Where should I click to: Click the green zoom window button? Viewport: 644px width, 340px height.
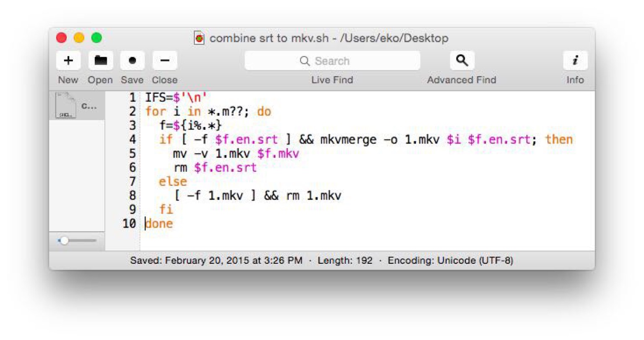click(x=96, y=38)
